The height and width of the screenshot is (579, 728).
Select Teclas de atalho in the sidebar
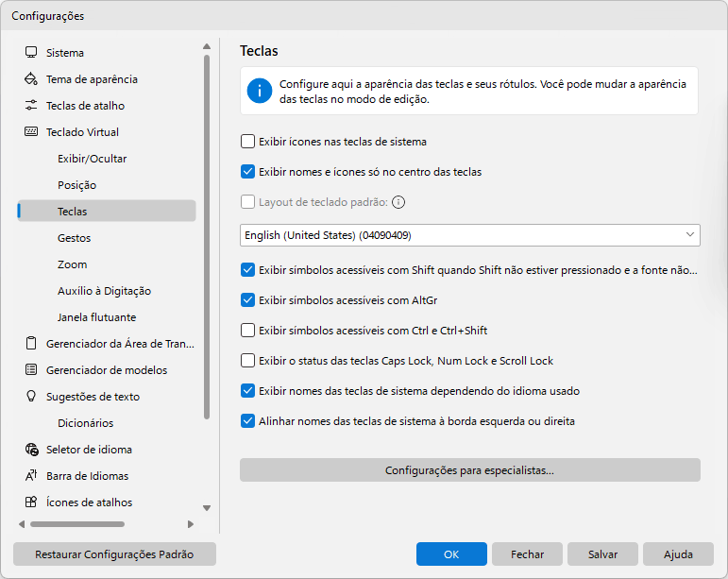(x=107, y=106)
